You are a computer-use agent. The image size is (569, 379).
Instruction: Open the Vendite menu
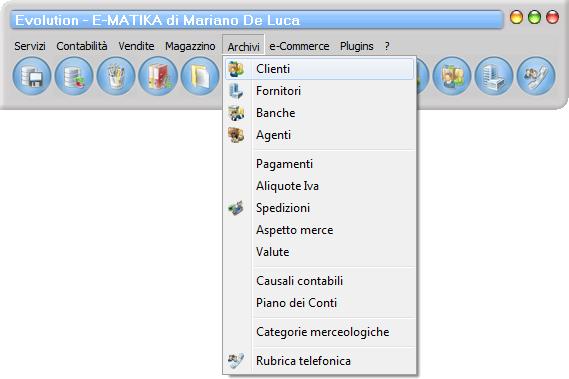[x=136, y=46]
